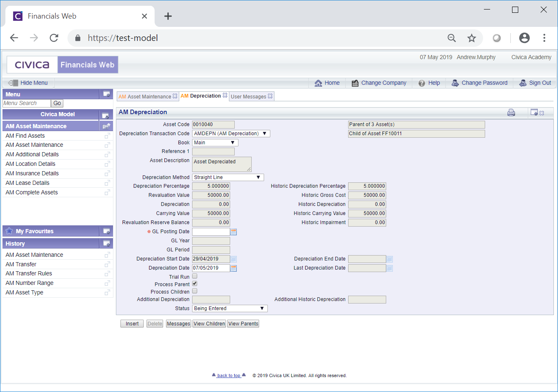Viewport: 558px width, 392px height.
Task: Open AM Transfer history new window icon
Action: [107, 265]
